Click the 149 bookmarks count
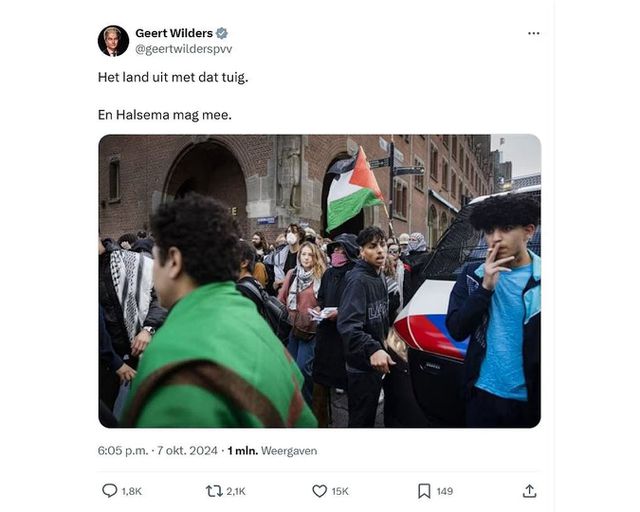Screen dimensions: 640x512 pyautogui.click(x=444, y=491)
